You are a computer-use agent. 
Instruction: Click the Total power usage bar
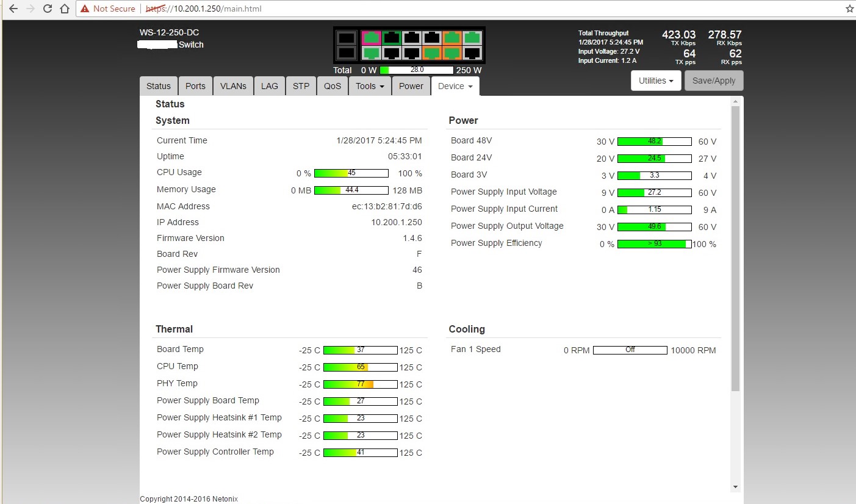417,70
